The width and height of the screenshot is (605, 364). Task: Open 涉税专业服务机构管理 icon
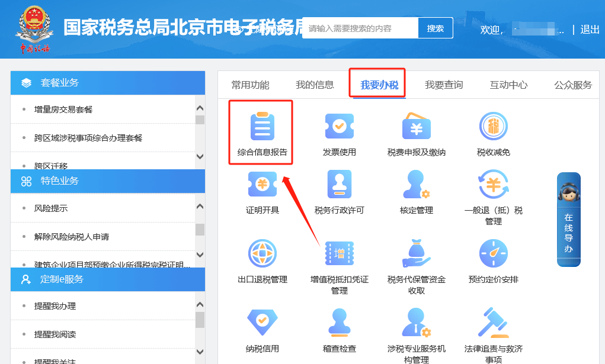point(417,323)
